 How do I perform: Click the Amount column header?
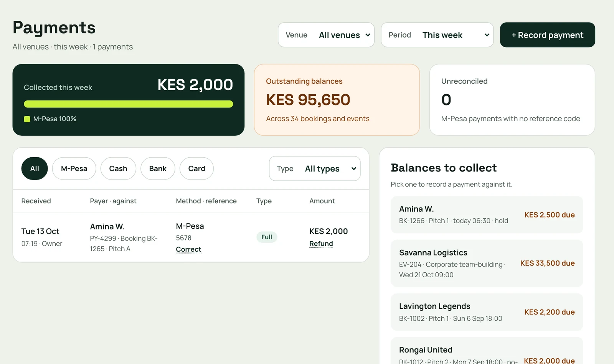(322, 201)
